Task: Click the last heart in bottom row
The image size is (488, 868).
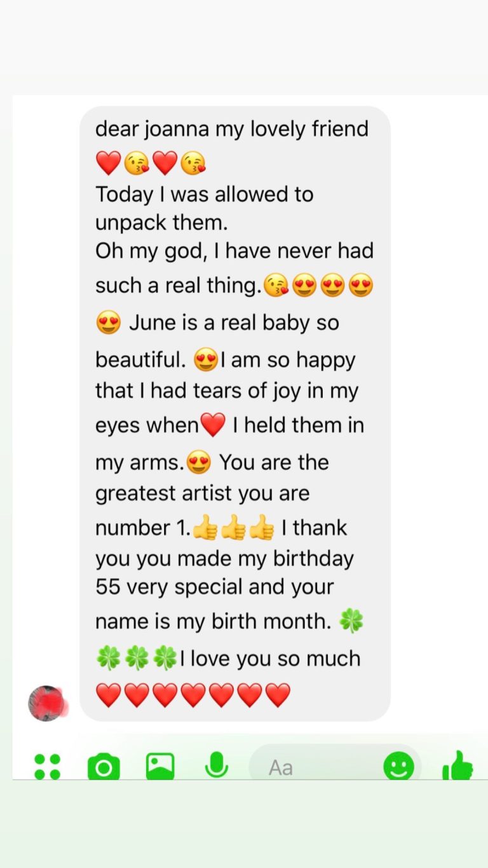Action: 277,695
